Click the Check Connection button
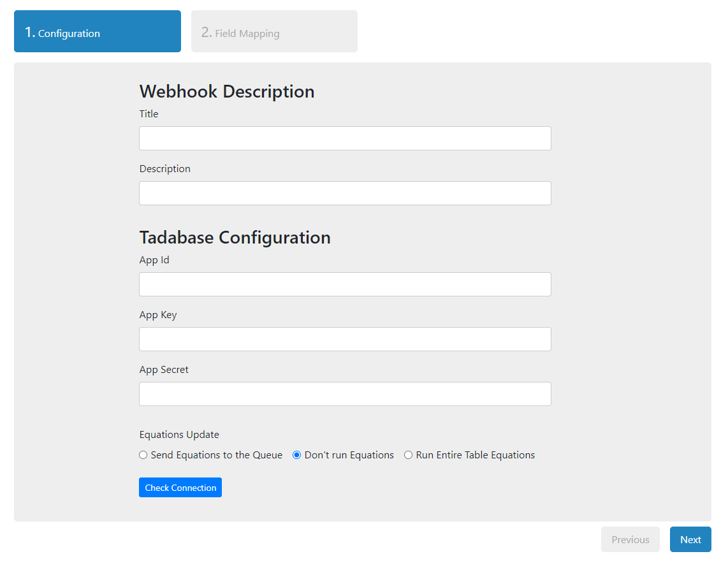The image size is (728, 561). (x=180, y=488)
